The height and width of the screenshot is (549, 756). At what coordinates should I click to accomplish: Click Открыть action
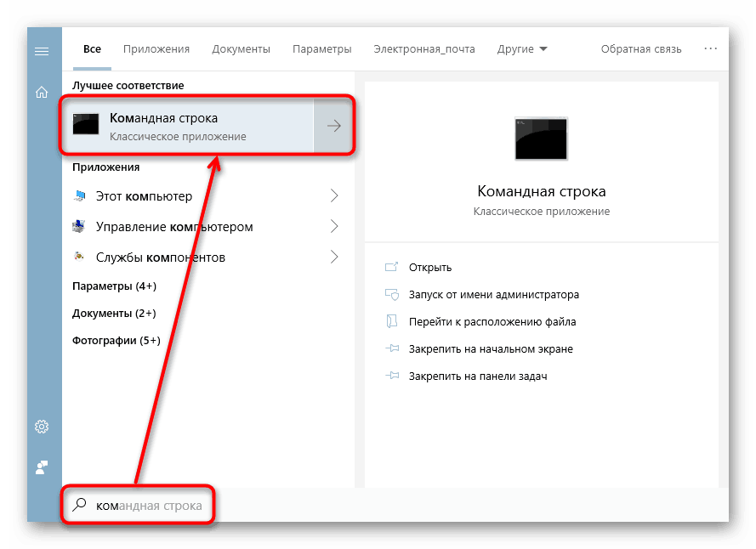pos(430,268)
